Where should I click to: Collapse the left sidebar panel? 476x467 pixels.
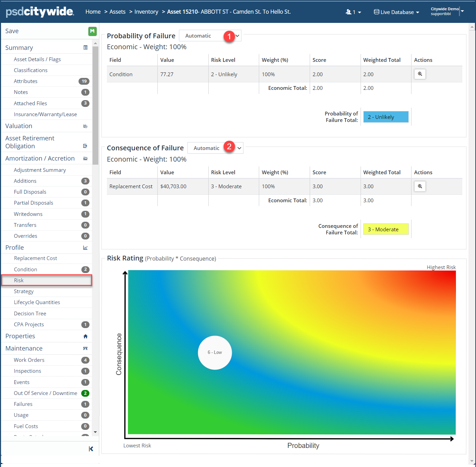click(x=91, y=449)
